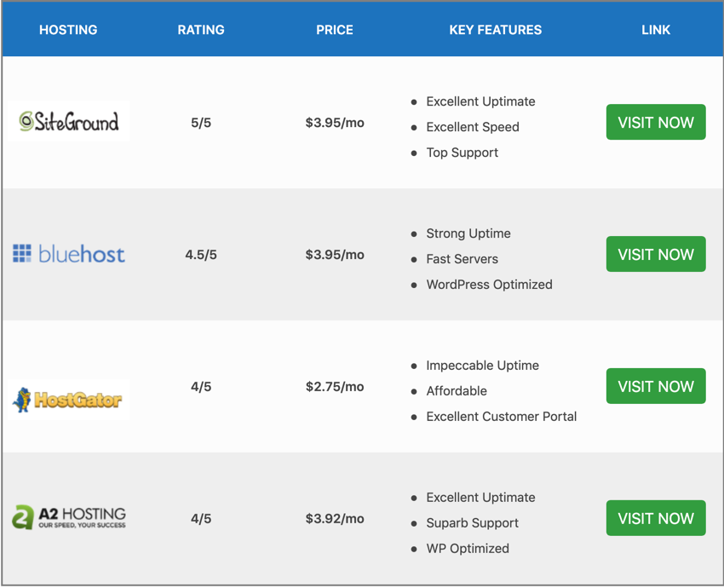Select the PRICE column header
724x588 pixels.
(x=335, y=30)
